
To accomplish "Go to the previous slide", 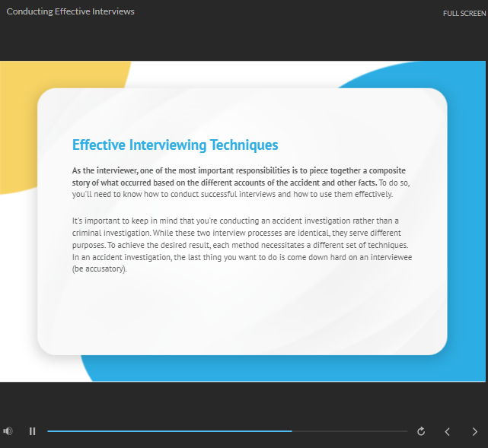I will (448, 431).
